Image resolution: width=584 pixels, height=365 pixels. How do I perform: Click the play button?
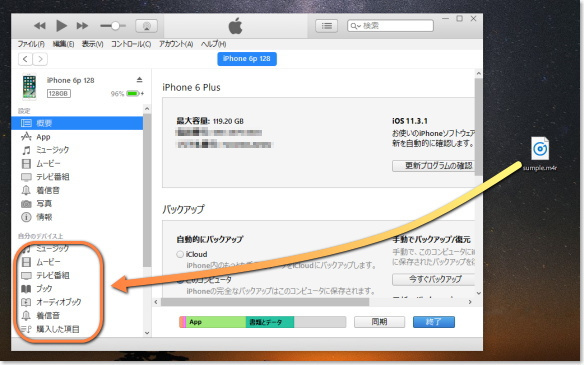pos(61,26)
